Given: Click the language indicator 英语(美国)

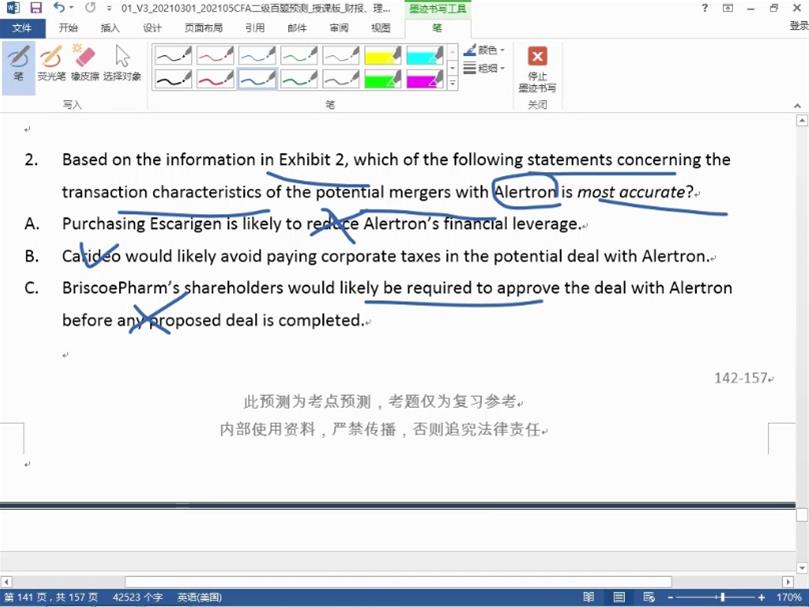Looking at the screenshot, I should coord(199,598).
